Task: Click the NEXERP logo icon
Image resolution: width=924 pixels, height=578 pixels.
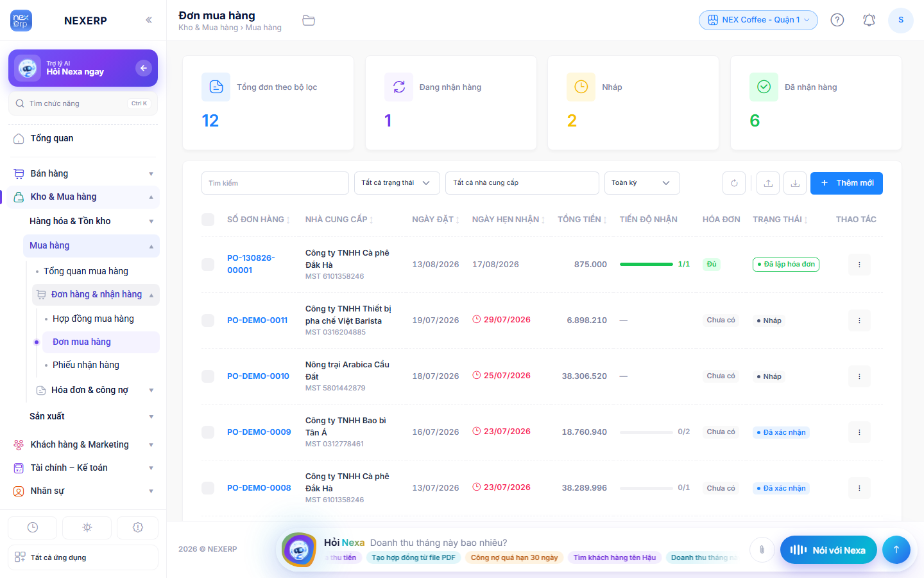Action: point(21,21)
